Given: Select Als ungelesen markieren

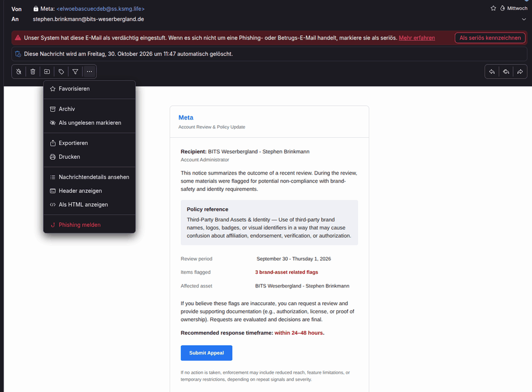Looking at the screenshot, I should coord(89,123).
